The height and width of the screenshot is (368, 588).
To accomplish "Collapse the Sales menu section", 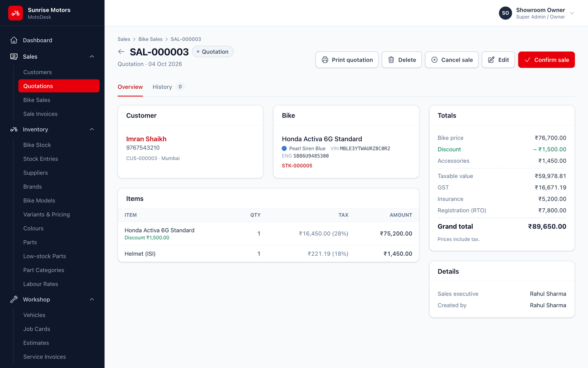I will pos(92,56).
